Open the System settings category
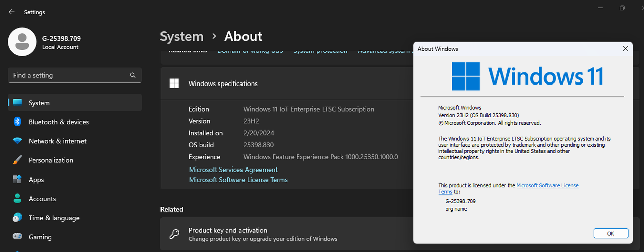This screenshot has height=252, width=644. pyautogui.click(x=75, y=103)
